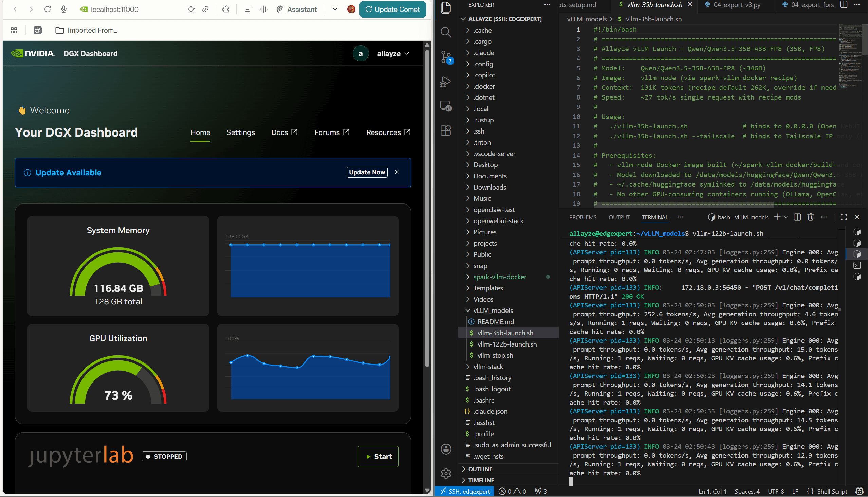The image size is (868, 497).
Task: Maximize the terminal panel size
Action: pos(844,217)
